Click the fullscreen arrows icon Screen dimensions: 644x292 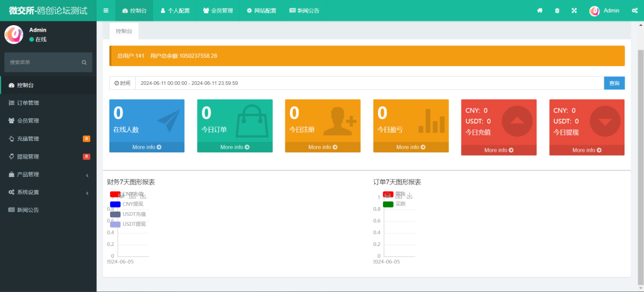coord(574,11)
